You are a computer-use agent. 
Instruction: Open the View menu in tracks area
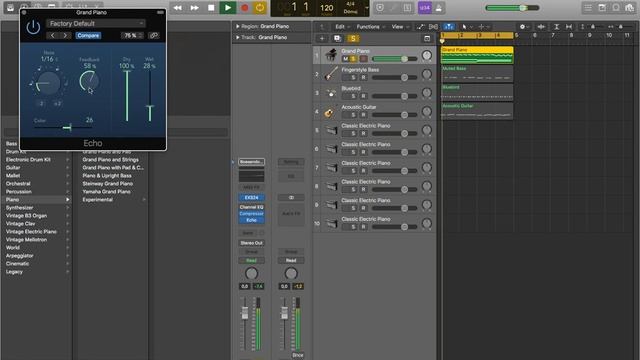[400, 27]
